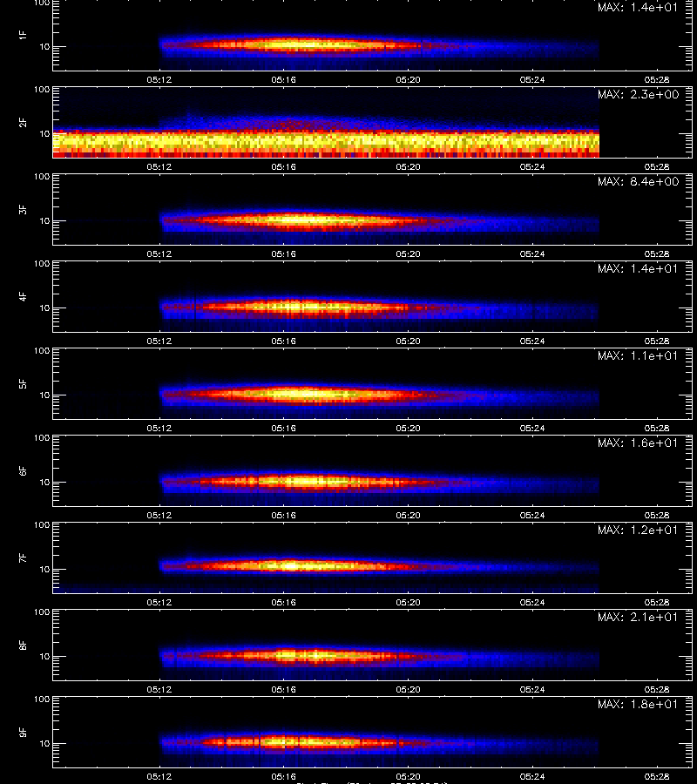Click the 7F panel axis label
Viewport: 697px width, 784px height.
click(23, 558)
